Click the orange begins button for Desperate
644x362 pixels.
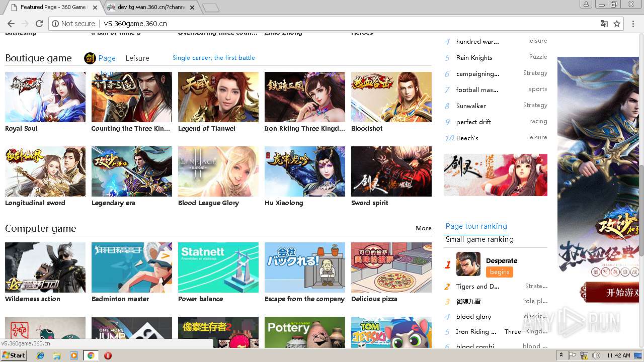click(x=499, y=272)
